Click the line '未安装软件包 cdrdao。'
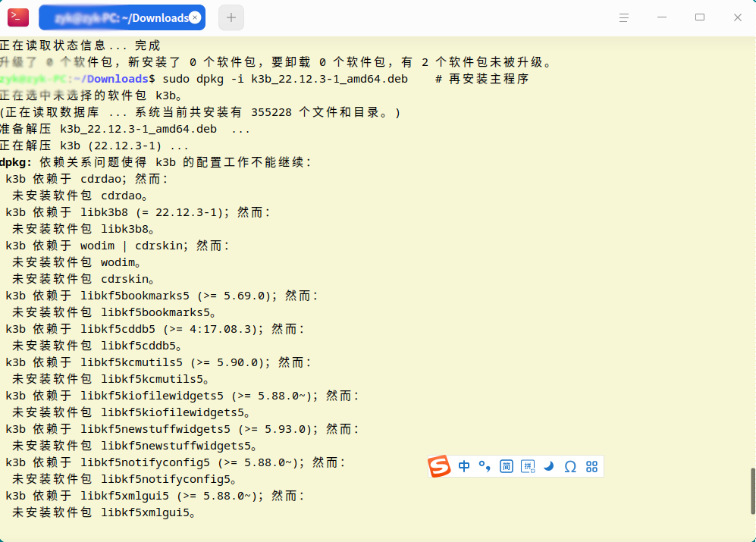The height and width of the screenshot is (542, 756). [x=80, y=196]
